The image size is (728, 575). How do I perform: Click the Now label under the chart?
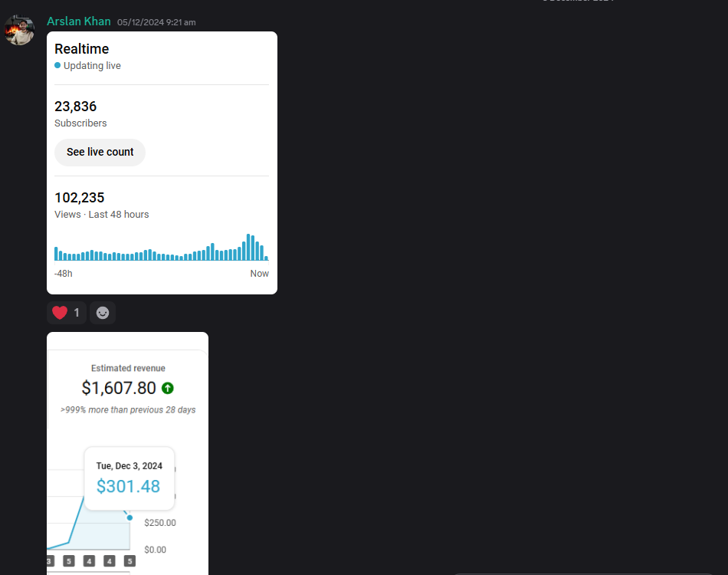click(260, 274)
